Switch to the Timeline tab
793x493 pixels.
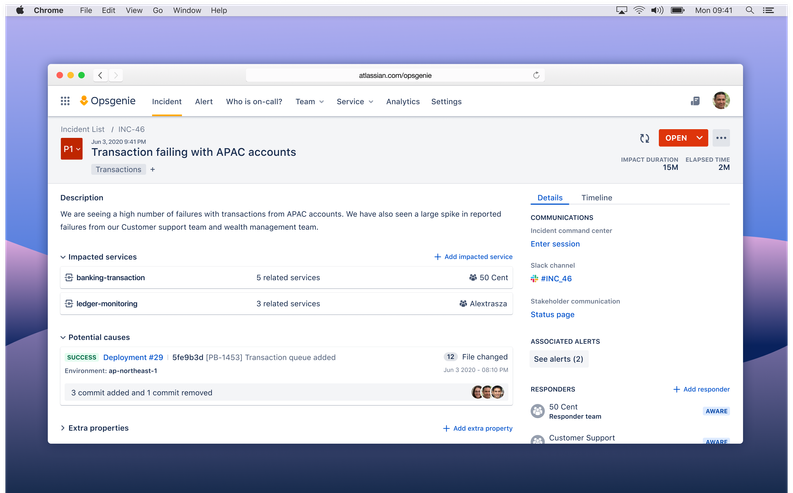597,198
